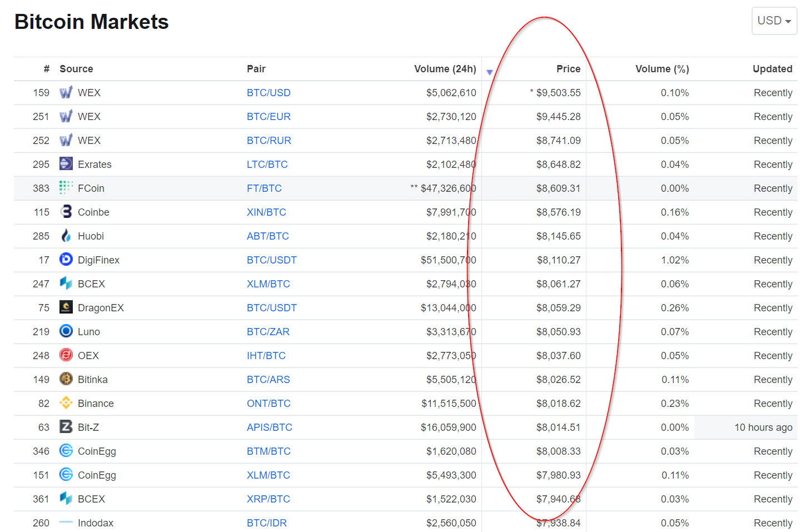This screenshot has height=532, width=806.
Task: Click the DigiFinex logo icon
Action: point(66,259)
